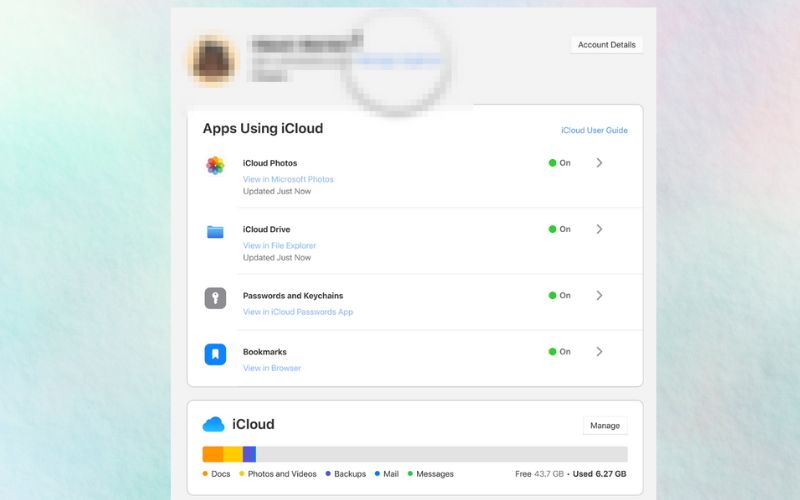The height and width of the screenshot is (500, 800).
Task: Toggle the iCloud Photos On status
Action: coord(559,163)
